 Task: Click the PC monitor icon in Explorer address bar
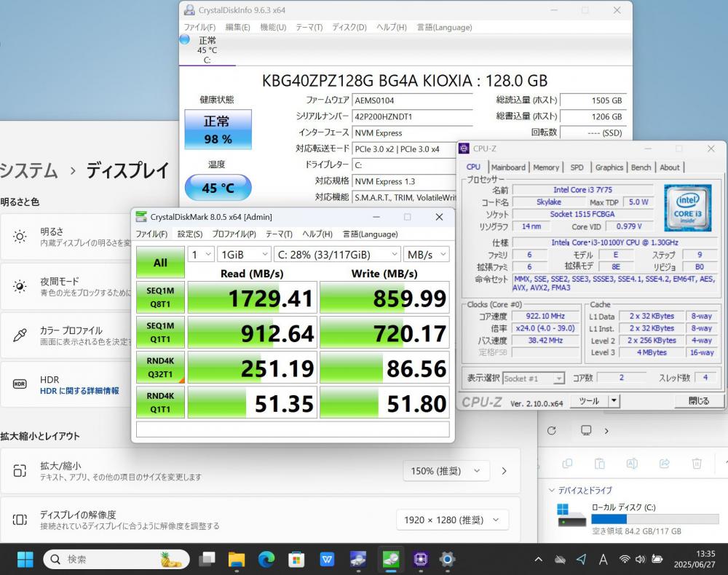pyautogui.click(x=586, y=430)
